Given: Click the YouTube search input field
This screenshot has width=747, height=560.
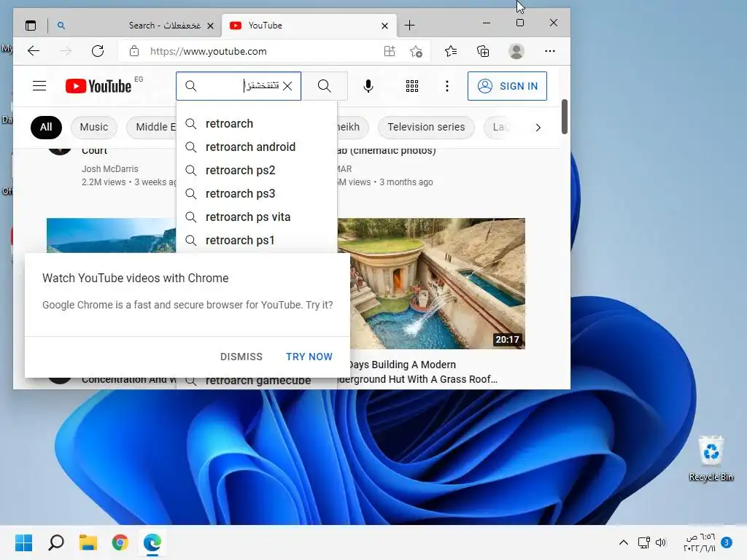Looking at the screenshot, I should coord(239,86).
